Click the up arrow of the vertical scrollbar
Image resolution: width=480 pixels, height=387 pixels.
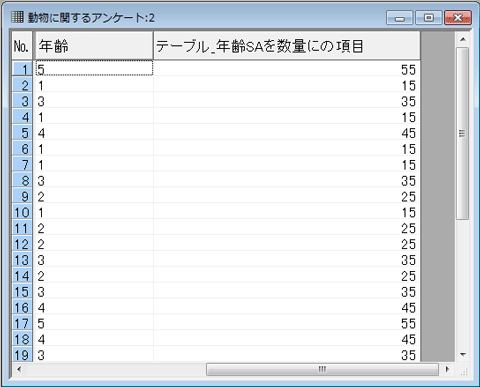[x=463, y=39]
